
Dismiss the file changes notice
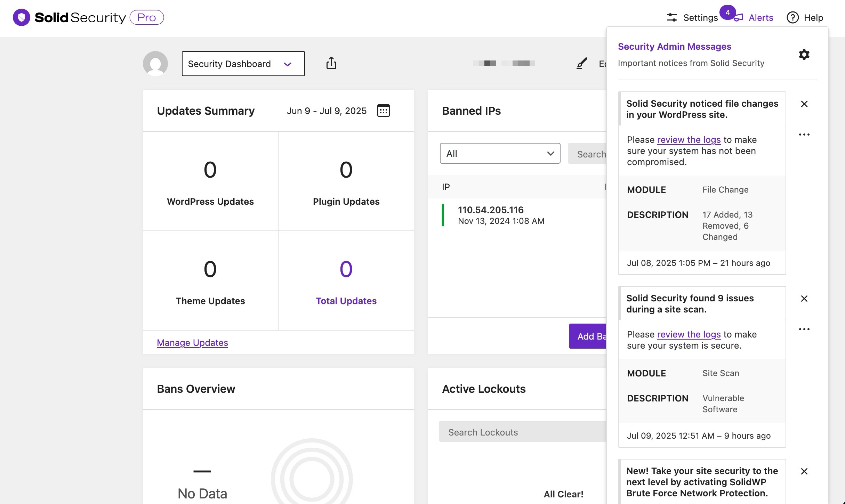(x=804, y=104)
